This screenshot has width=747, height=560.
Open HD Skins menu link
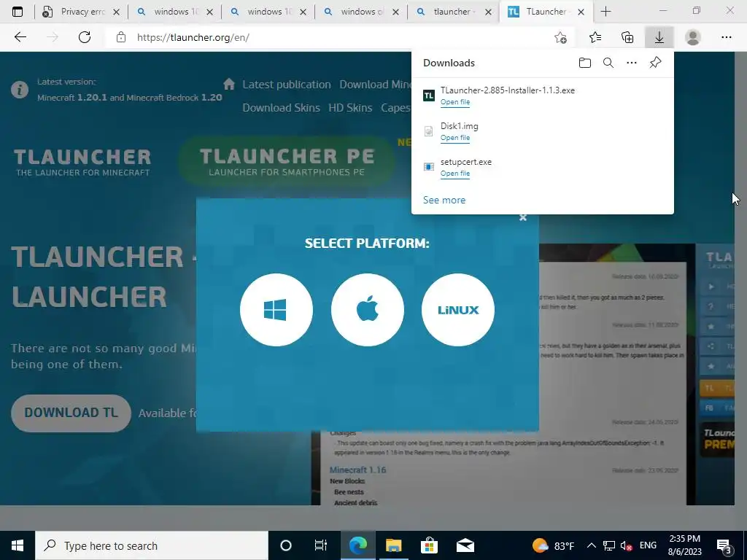[350, 108]
